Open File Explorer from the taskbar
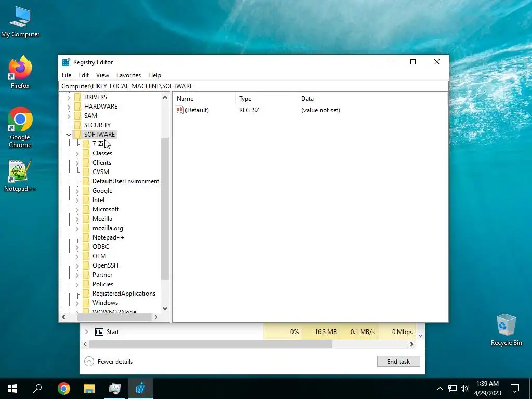532x399 pixels. coord(89,388)
